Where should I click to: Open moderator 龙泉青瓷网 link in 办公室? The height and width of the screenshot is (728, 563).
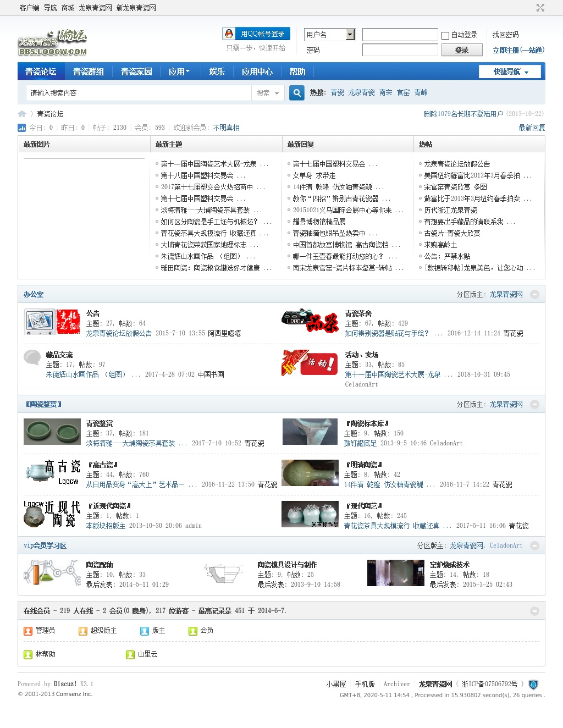pyautogui.click(x=506, y=294)
